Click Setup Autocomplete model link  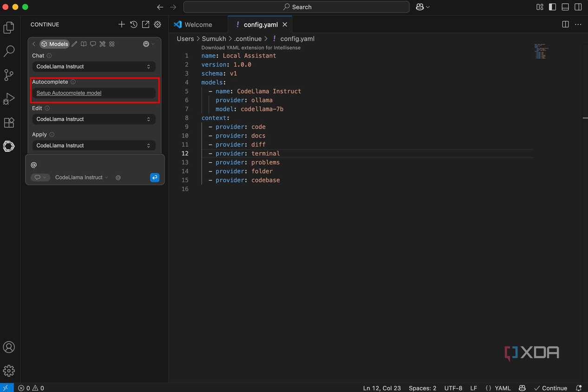[69, 93]
